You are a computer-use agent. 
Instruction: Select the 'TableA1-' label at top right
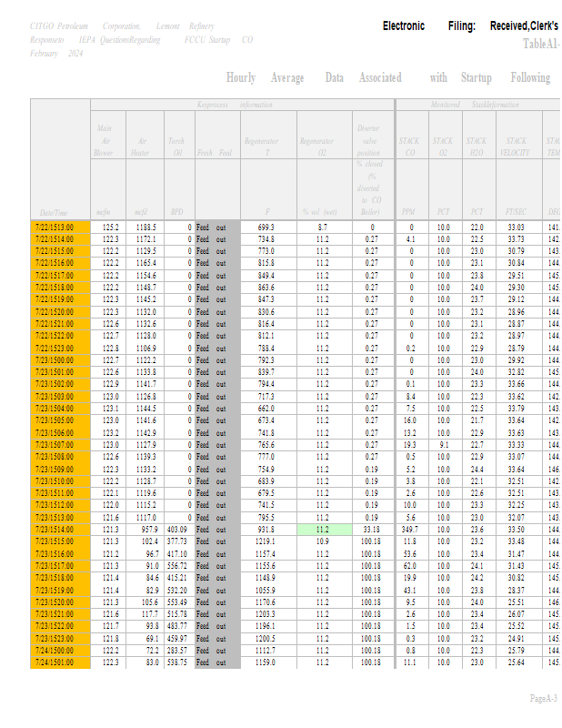[x=541, y=44]
